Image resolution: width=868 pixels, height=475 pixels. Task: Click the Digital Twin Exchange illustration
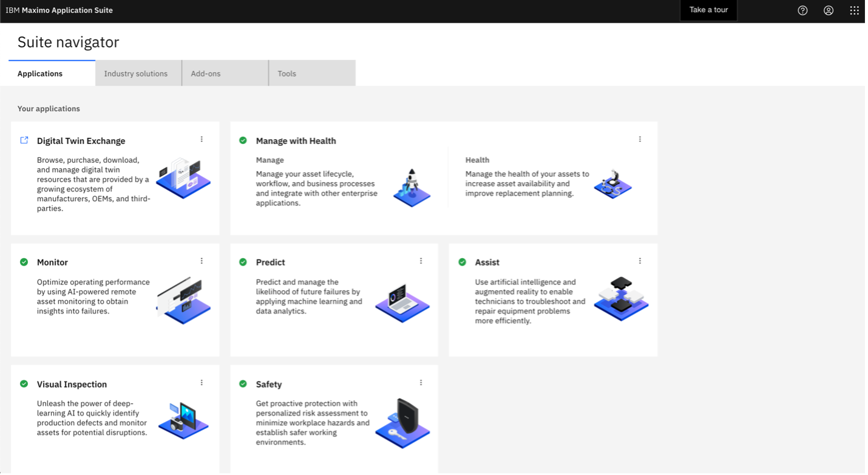pos(184,177)
